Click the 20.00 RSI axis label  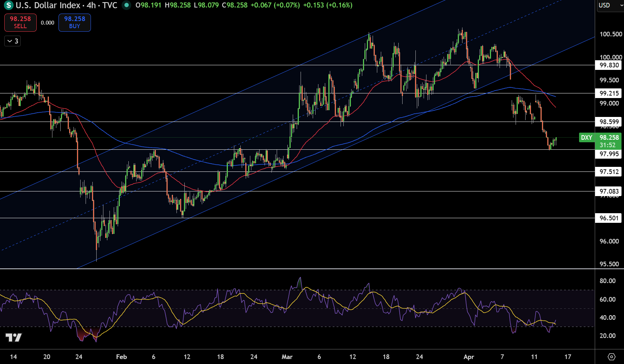(608, 336)
